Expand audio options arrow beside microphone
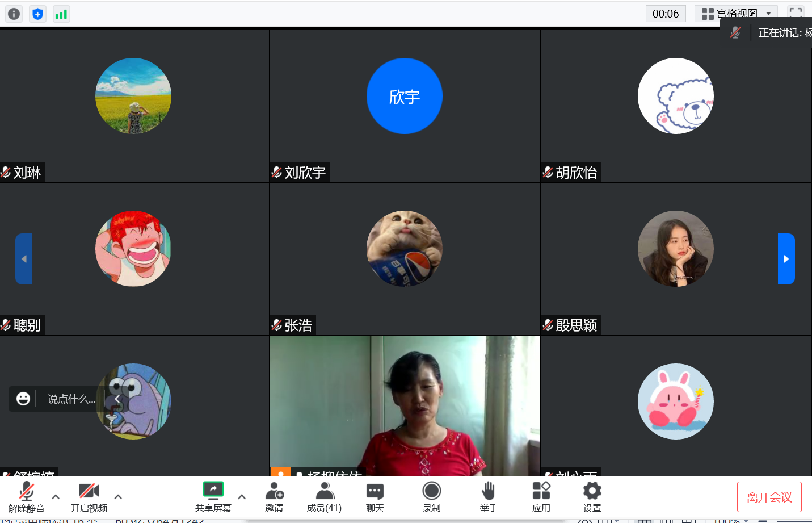 56,497
